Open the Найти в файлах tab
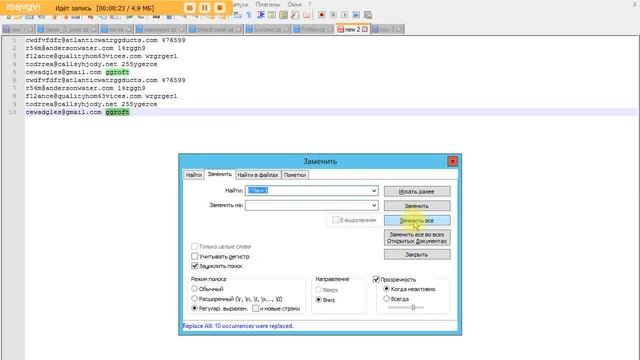This screenshot has width=640, height=360. coord(258,175)
